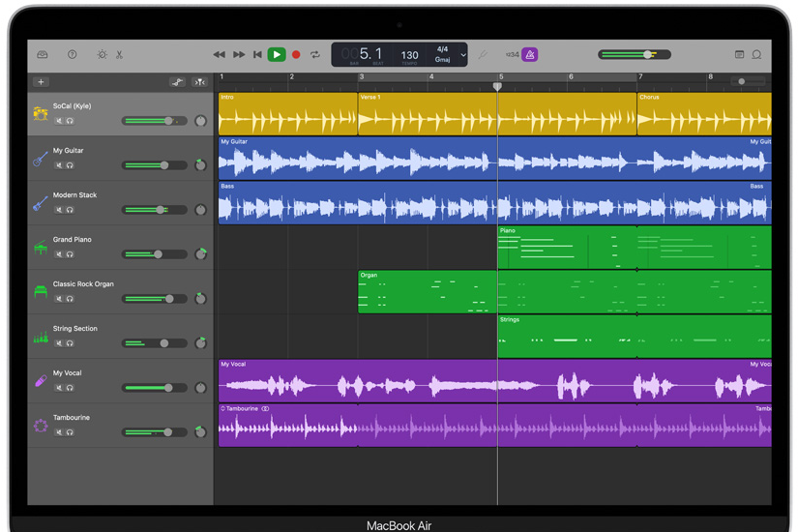This screenshot has width=798, height=532.
Task: Open the Library panel icon
Action: click(43, 54)
